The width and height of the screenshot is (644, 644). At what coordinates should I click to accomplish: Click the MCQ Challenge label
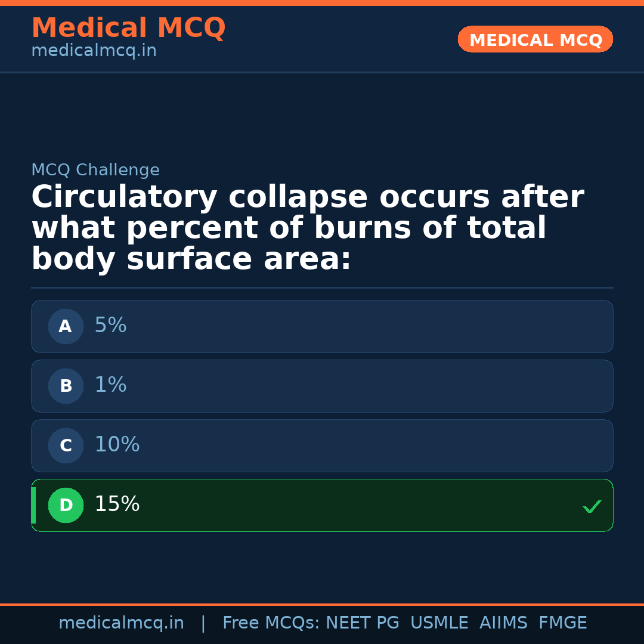(95, 171)
